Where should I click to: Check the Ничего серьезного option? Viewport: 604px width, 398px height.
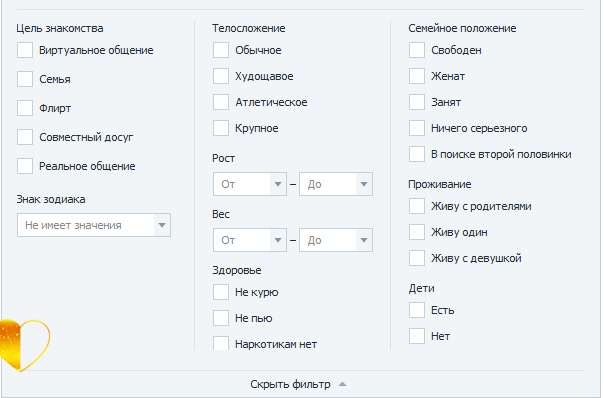point(417,128)
